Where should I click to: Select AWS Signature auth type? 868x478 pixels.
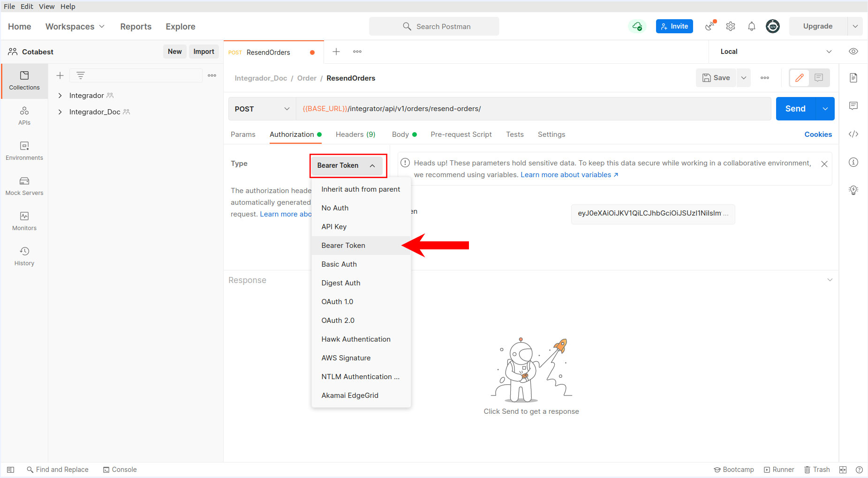pos(361,358)
